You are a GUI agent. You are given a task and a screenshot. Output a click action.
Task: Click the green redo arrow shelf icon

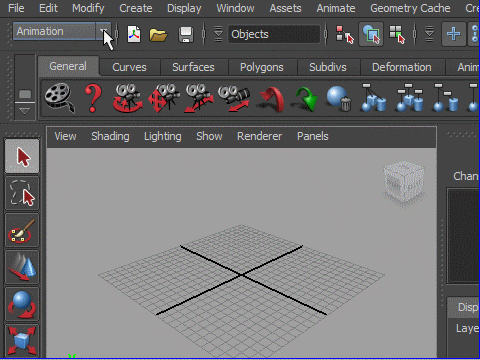(x=304, y=99)
